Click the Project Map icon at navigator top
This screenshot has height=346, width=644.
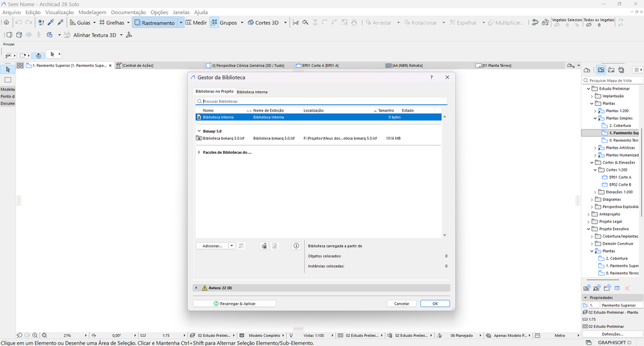[x=587, y=70]
